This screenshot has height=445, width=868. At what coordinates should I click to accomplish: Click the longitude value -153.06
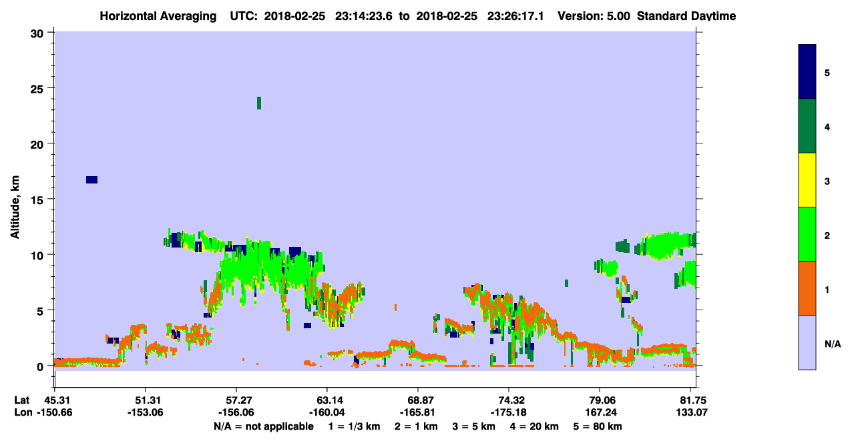(145, 412)
